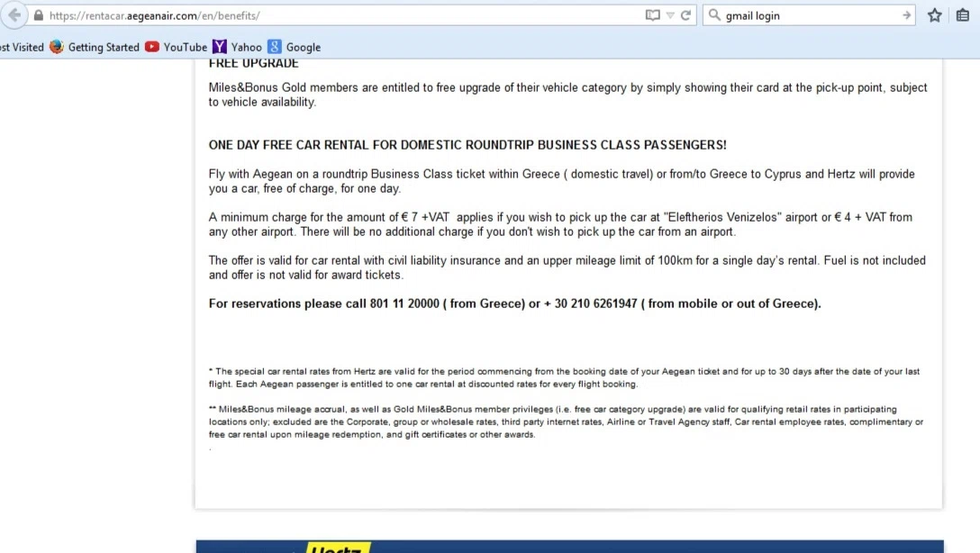Click the search magnifier icon
The image size is (980, 553).
pos(714,15)
